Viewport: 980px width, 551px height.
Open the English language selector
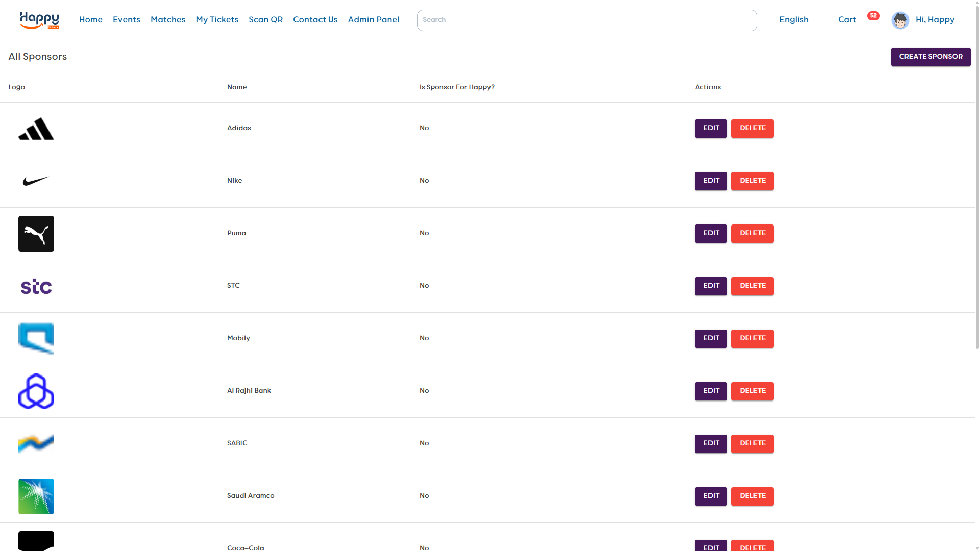794,20
